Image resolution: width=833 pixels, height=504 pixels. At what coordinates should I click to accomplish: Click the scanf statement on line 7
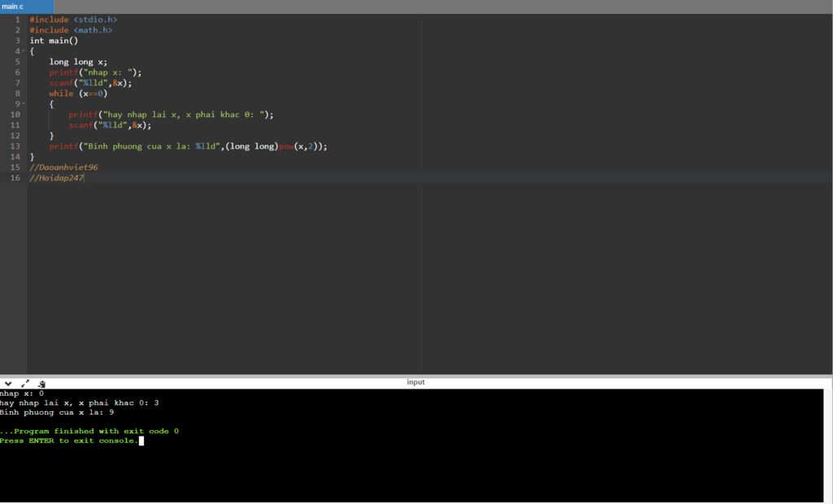click(x=90, y=83)
